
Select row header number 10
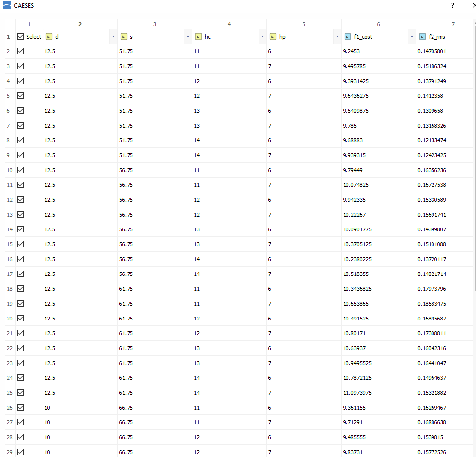tap(10, 170)
